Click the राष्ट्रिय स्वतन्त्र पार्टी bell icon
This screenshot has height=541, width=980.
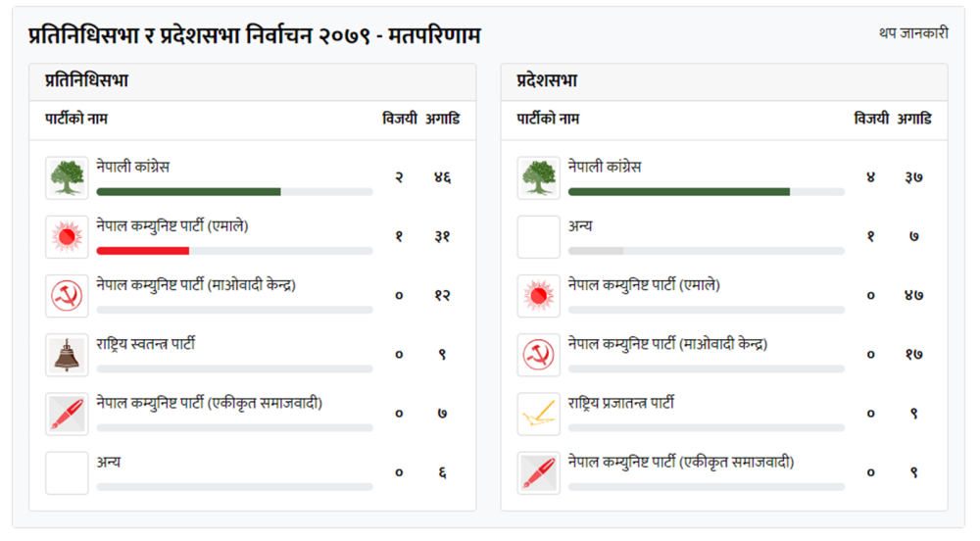click(67, 355)
